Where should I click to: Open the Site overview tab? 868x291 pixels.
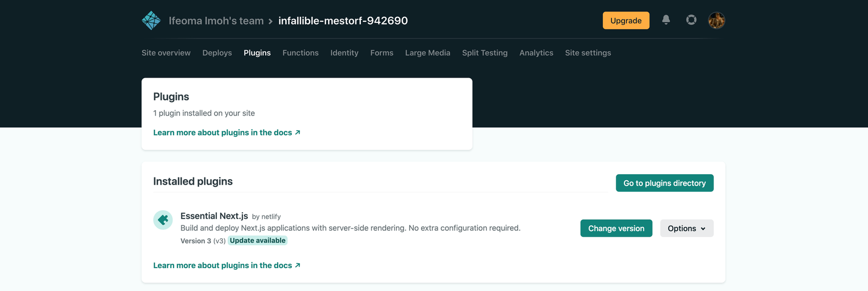tap(166, 53)
